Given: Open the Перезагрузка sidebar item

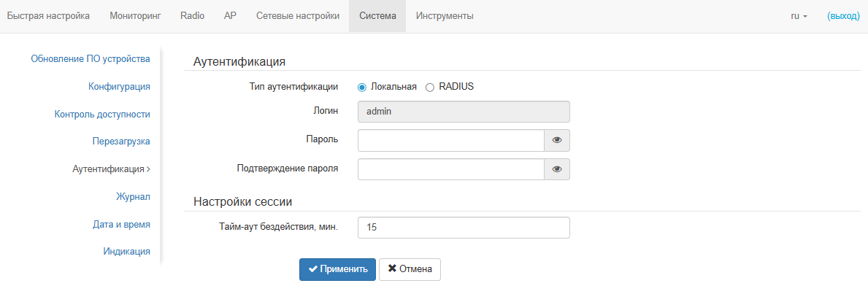Looking at the screenshot, I should [x=121, y=142].
